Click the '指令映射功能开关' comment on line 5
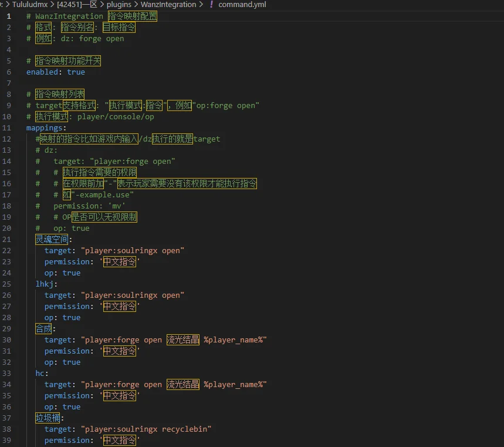This screenshot has width=504, height=447. pos(68,61)
